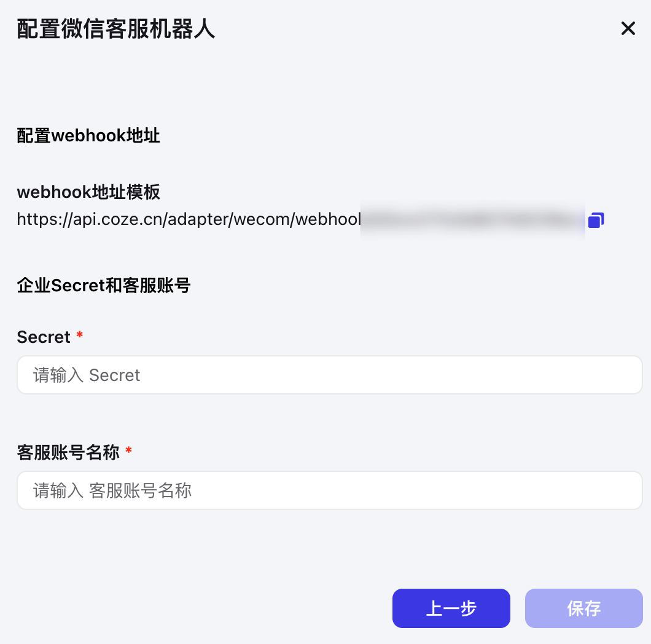
Task: Click the 配置微信客服机器人 dialog title
Action: coord(116,29)
